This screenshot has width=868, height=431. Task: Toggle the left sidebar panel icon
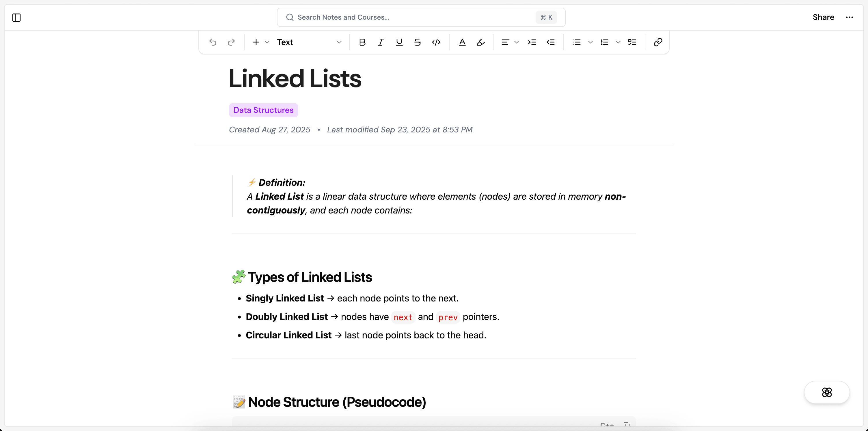pyautogui.click(x=16, y=18)
